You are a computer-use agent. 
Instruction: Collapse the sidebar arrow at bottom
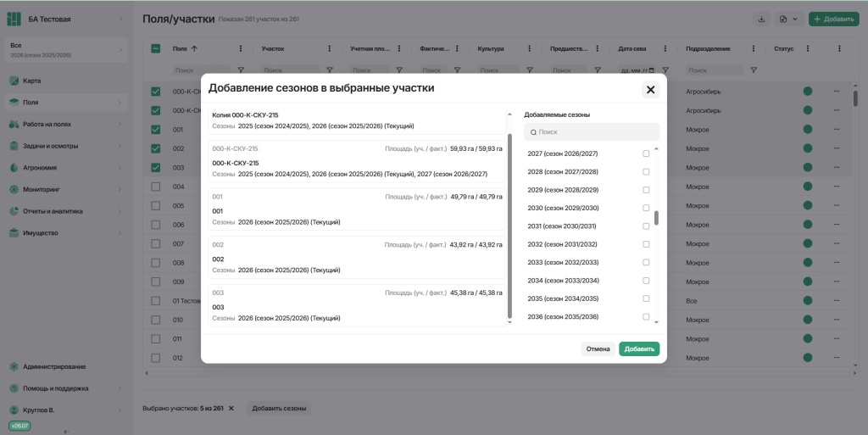(66, 432)
